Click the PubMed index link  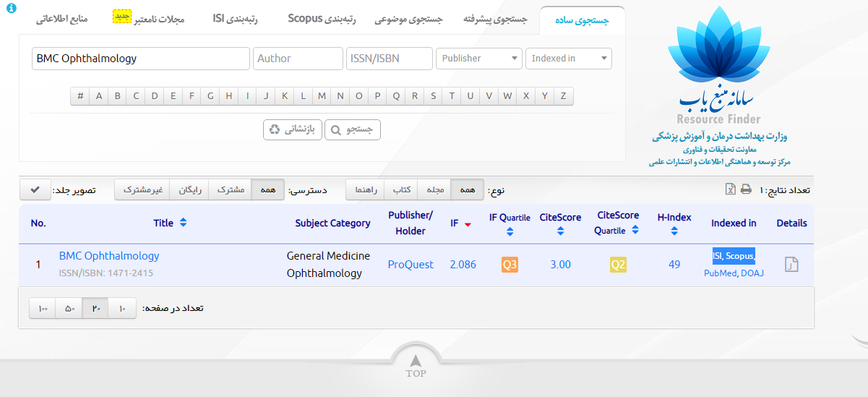pyautogui.click(x=721, y=273)
